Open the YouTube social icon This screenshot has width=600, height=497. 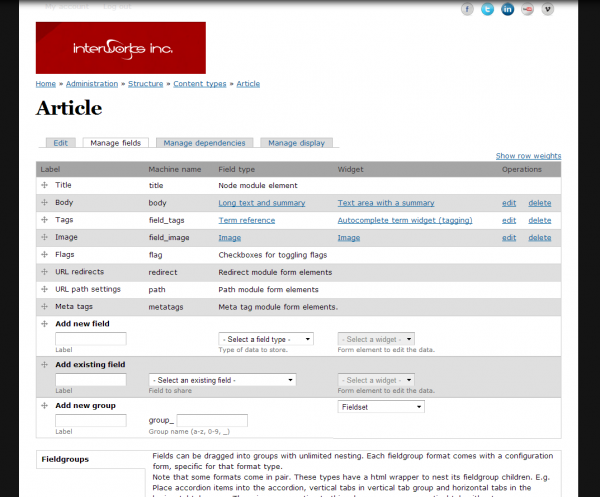click(x=528, y=9)
